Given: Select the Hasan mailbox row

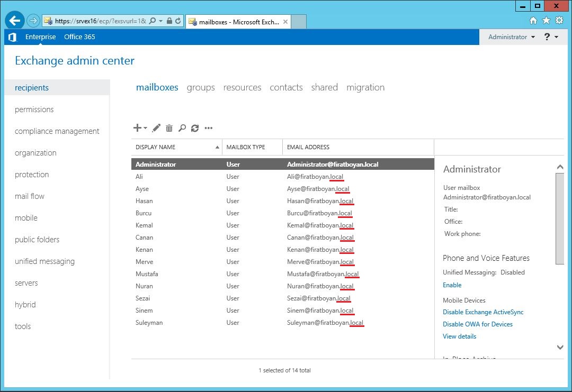Looking at the screenshot, I should coord(283,201).
